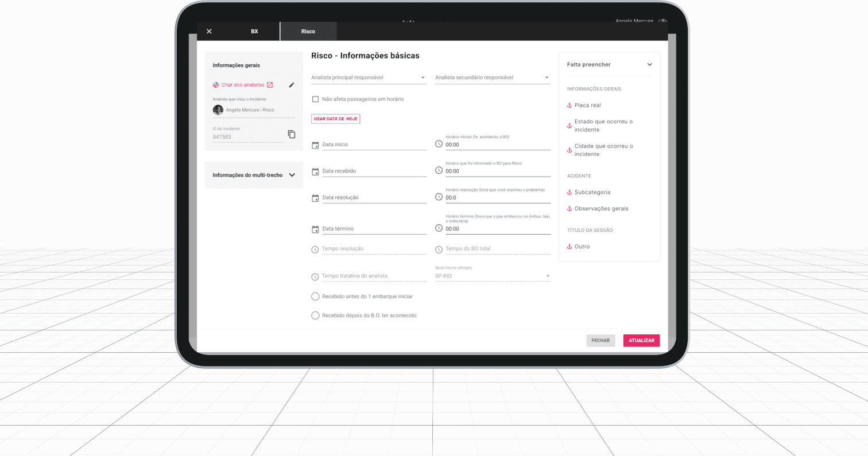This screenshot has height=456, width=868.
Task: Open the Analista principal responsável dropdown
Action: click(x=369, y=77)
